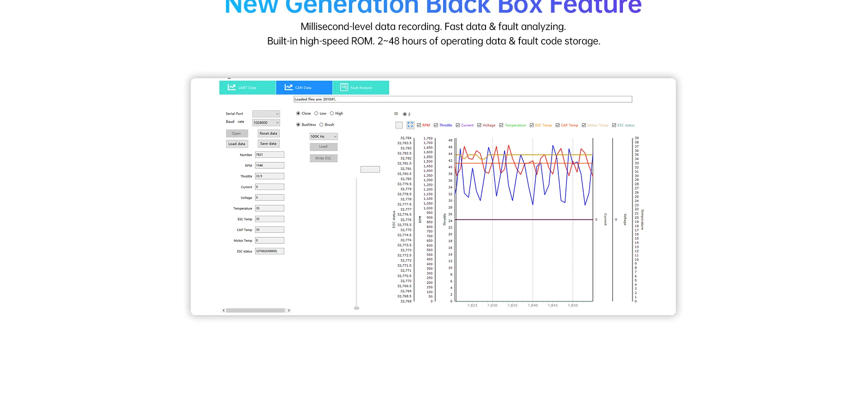The height and width of the screenshot is (407, 868).
Task: Click the Save data button
Action: click(269, 144)
